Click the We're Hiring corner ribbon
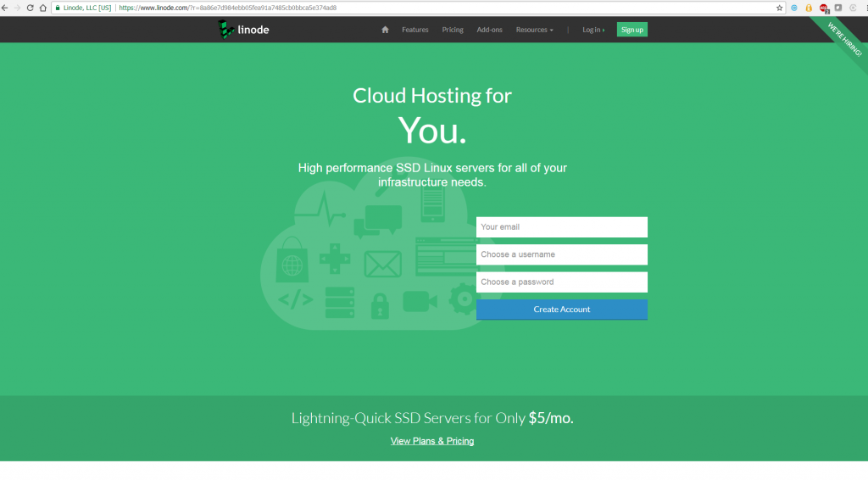 [843, 39]
